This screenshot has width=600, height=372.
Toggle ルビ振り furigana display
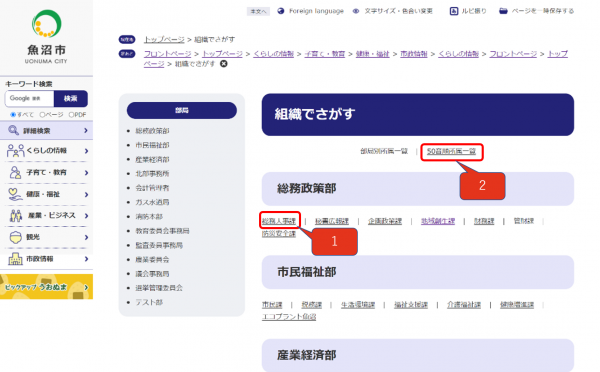point(468,11)
